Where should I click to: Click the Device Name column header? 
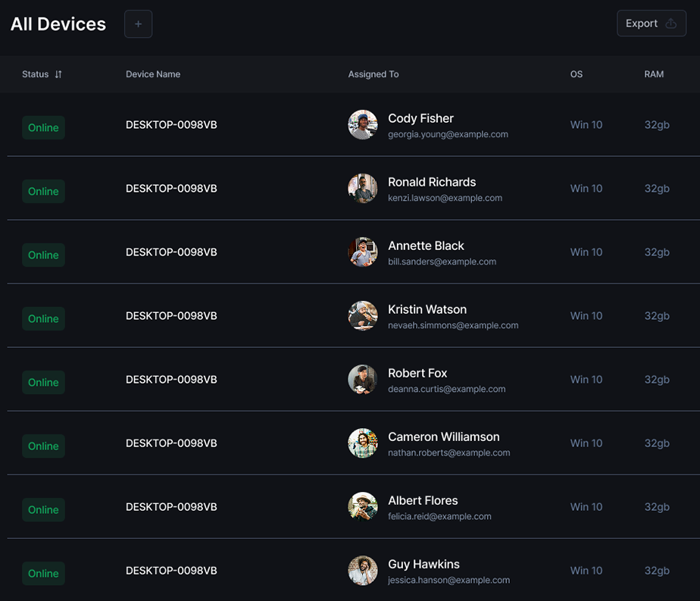[153, 74]
